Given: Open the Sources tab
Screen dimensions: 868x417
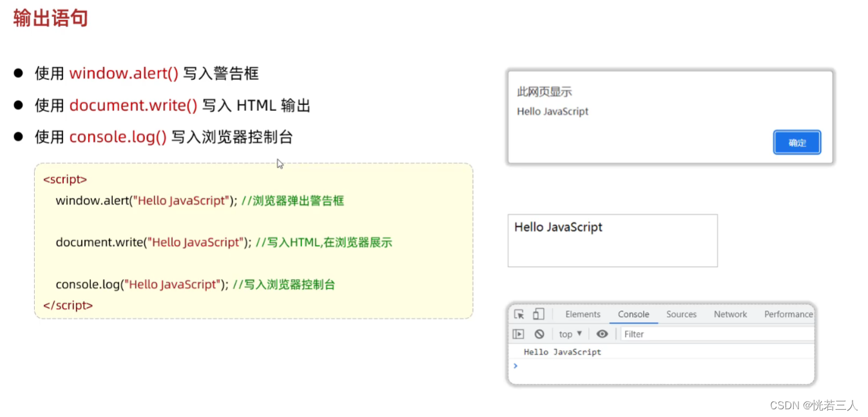Looking at the screenshot, I should click(681, 315).
